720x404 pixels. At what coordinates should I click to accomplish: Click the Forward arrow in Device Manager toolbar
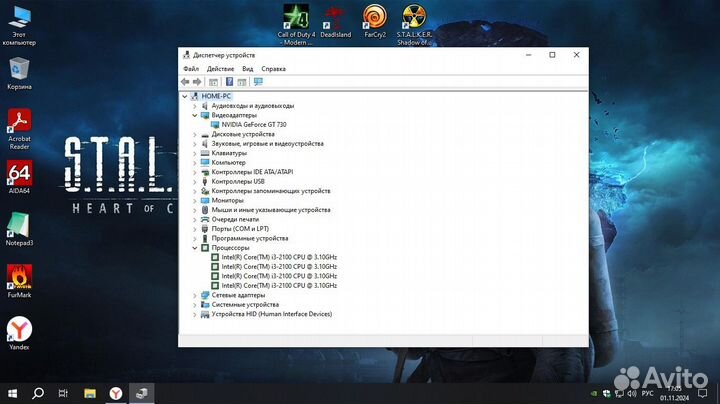point(197,82)
